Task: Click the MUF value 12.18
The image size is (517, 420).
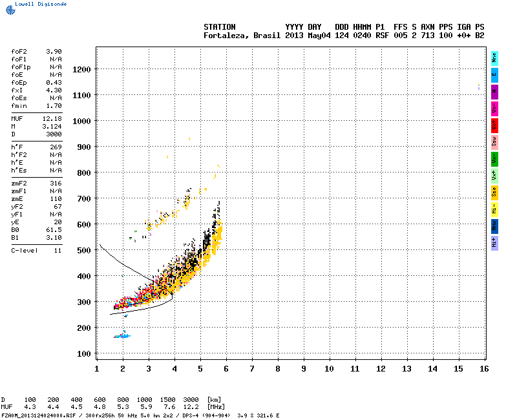Action: point(52,119)
